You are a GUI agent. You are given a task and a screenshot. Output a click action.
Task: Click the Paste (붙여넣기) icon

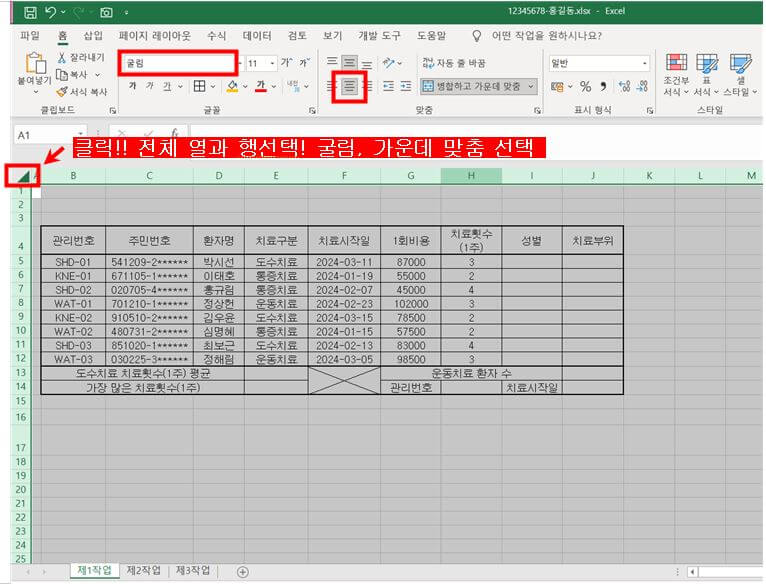35,63
